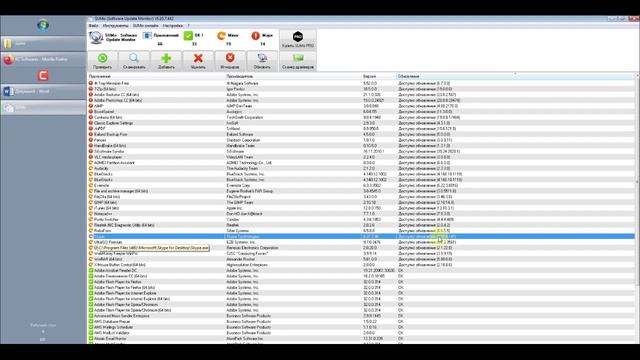This screenshot has width=640, height=360.
Task: Click the Adobe Illustrator CC red status icon
Action: 91,95
